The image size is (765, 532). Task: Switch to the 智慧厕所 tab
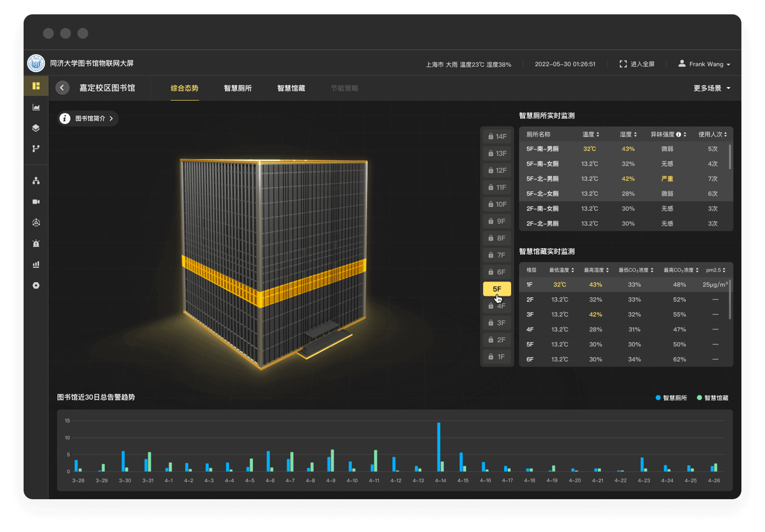click(x=238, y=88)
